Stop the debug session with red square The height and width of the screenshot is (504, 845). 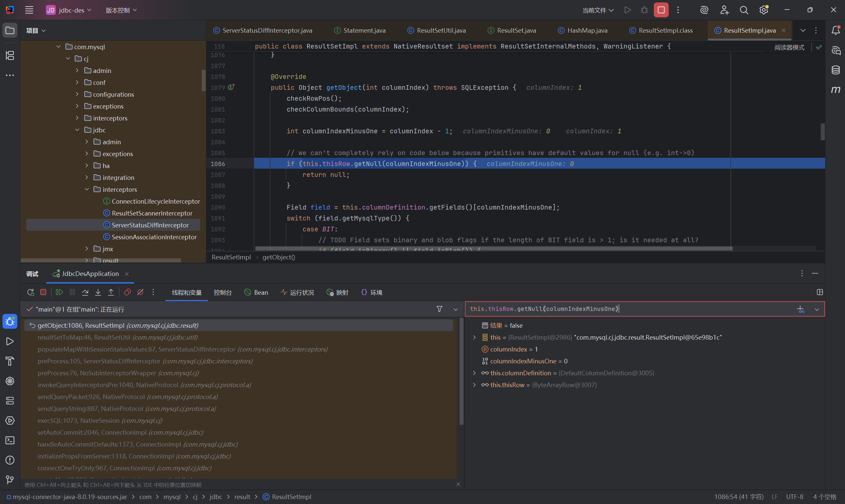tap(43, 292)
